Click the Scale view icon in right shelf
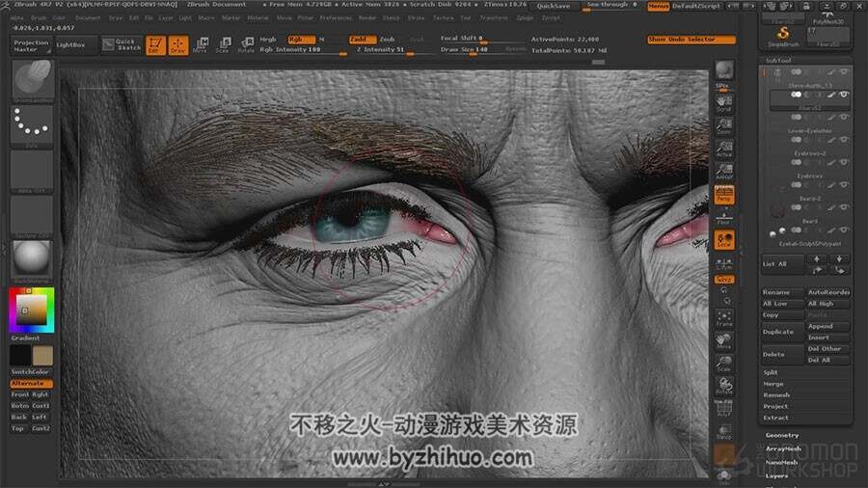868x488 pixels. (724, 364)
